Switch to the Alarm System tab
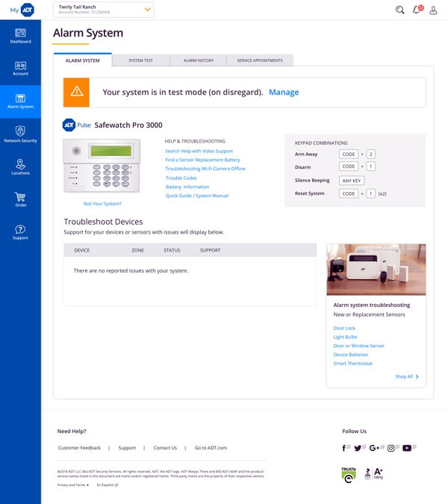The height and width of the screenshot is (504, 448). [83, 60]
